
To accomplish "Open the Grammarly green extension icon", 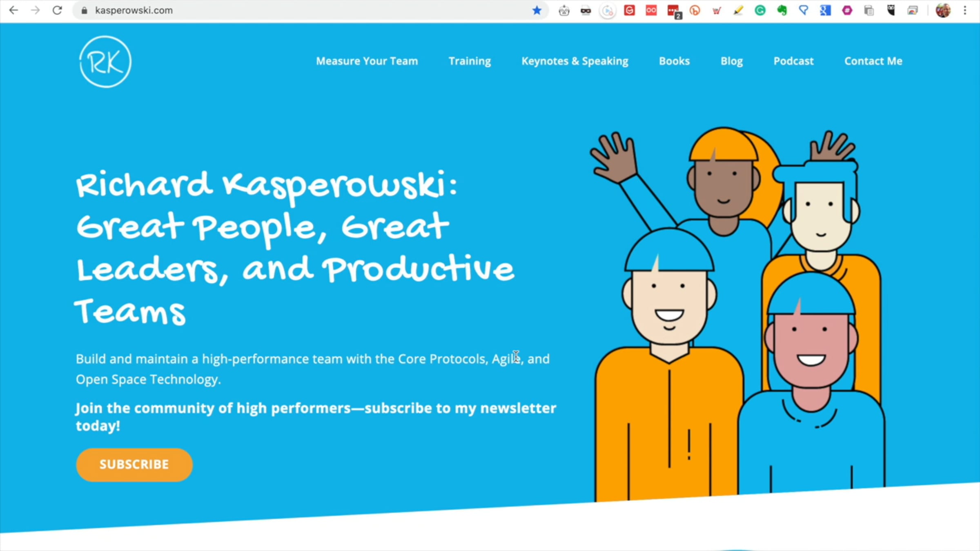I will pyautogui.click(x=760, y=11).
